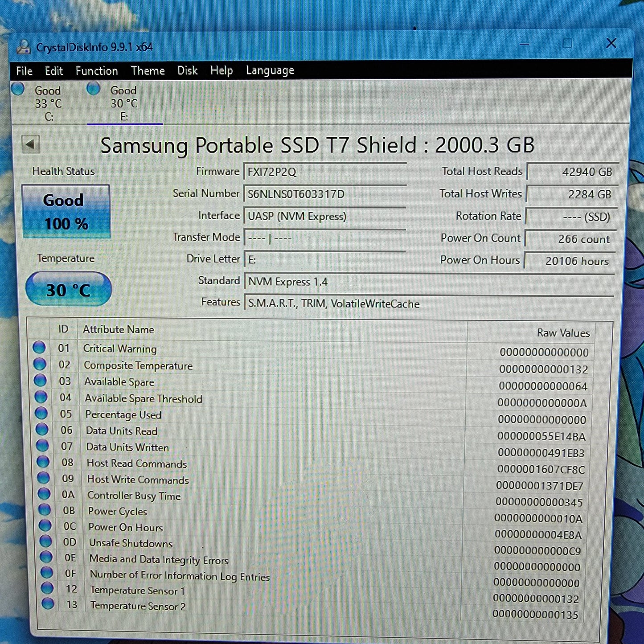Screen dimensions: 644x644
Task: Open the Disk menu
Action: (187, 70)
